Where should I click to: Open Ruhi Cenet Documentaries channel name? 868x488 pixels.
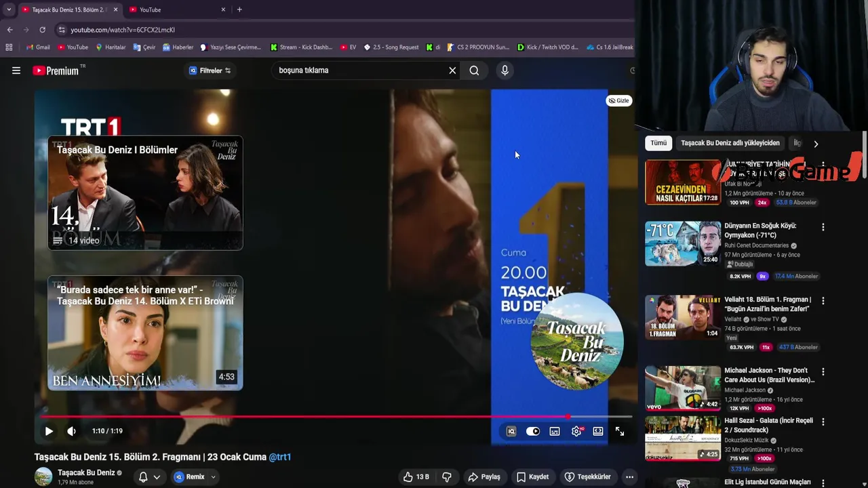756,245
